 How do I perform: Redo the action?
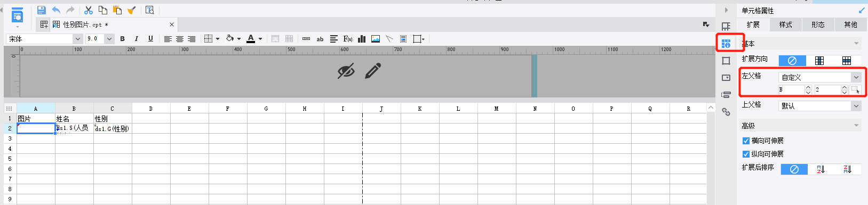pyautogui.click(x=70, y=10)
